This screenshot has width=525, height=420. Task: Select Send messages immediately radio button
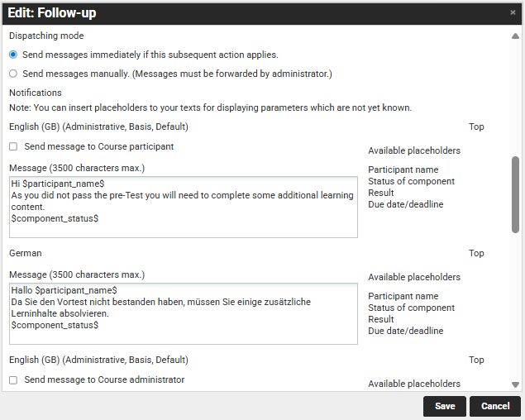[x=13, y=55]
